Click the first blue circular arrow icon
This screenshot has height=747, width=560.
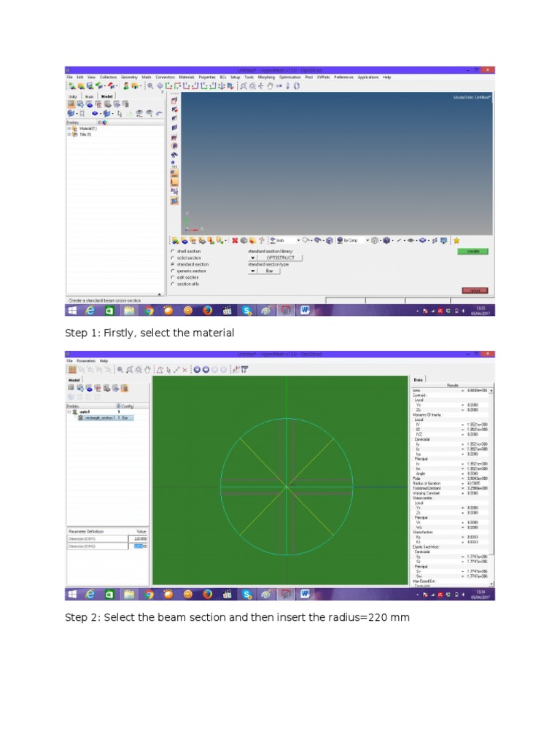click(x=197, y=370)
